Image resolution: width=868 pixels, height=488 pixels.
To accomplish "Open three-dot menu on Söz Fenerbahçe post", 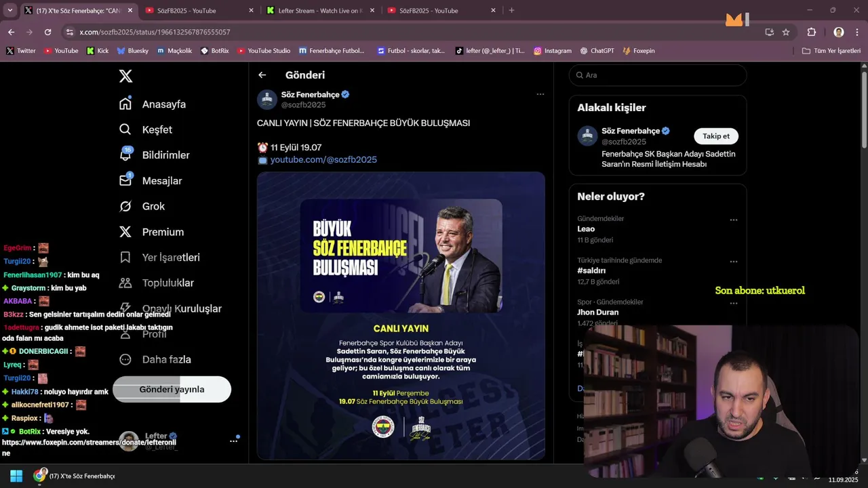I will [540, 94].
